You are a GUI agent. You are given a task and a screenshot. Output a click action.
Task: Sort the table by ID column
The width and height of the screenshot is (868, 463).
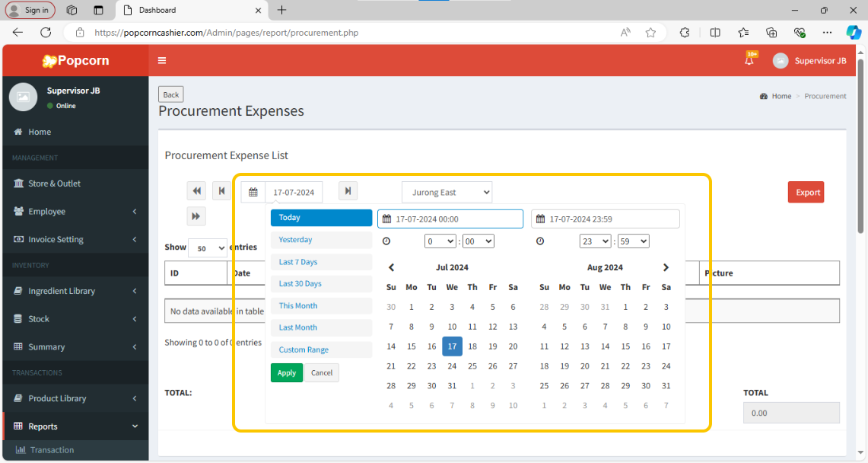coord(196,273)
